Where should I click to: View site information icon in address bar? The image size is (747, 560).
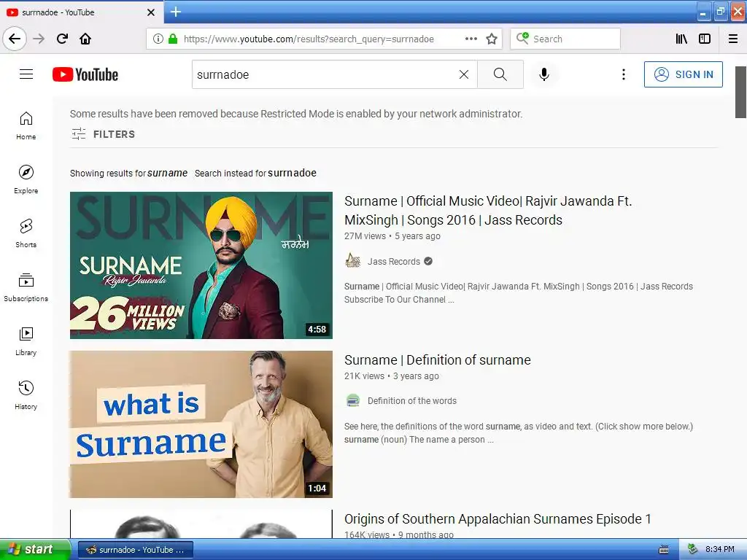158,39
